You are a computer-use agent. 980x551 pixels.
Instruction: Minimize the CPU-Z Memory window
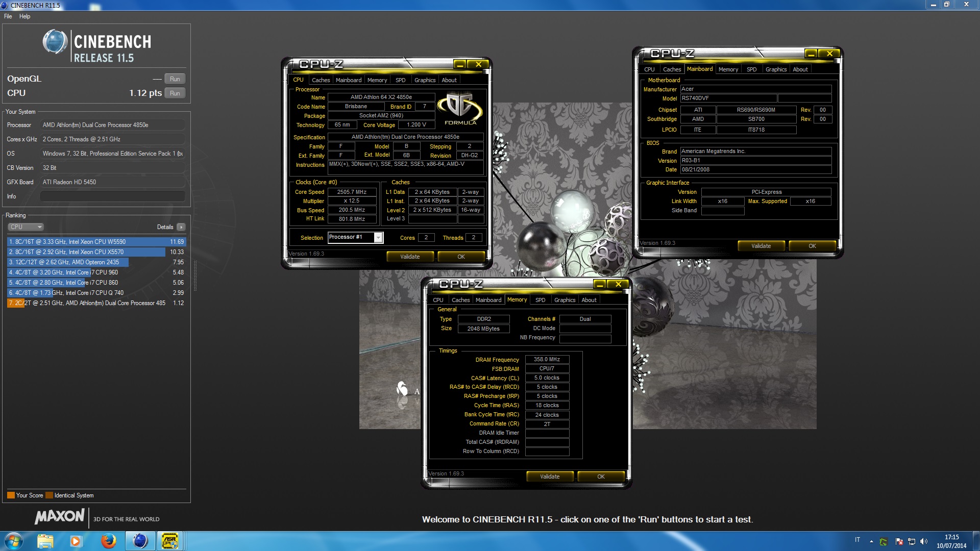pos(600,284)
